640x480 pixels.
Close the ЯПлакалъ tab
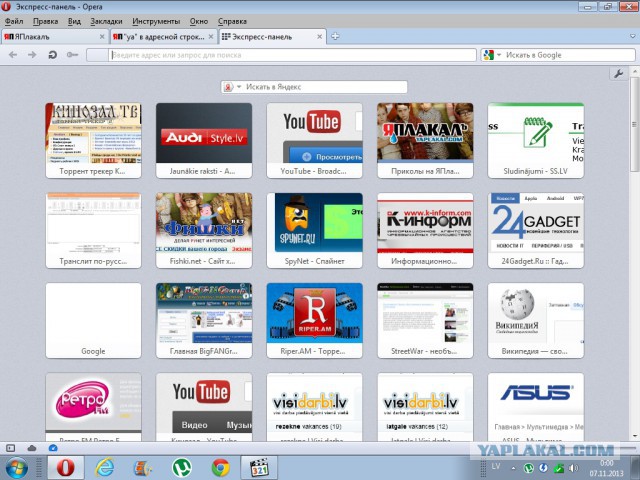pyautogui.click(x=102, y=37)
